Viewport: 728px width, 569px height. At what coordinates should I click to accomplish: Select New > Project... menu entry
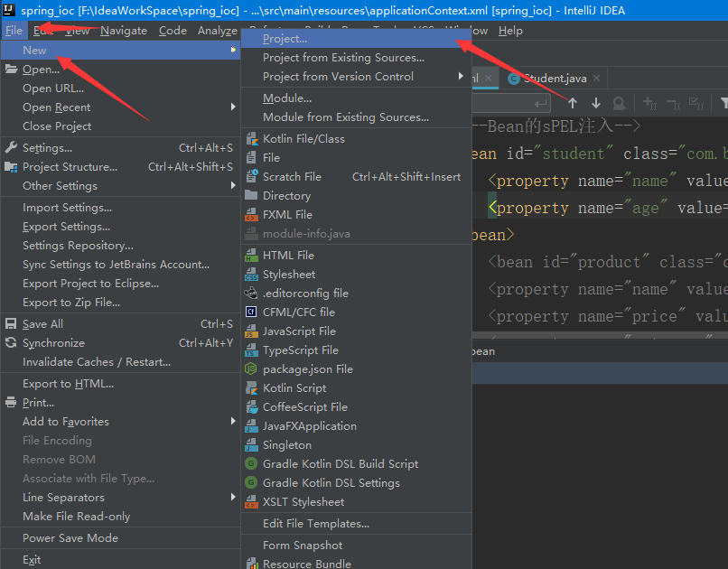click(356, 39)
